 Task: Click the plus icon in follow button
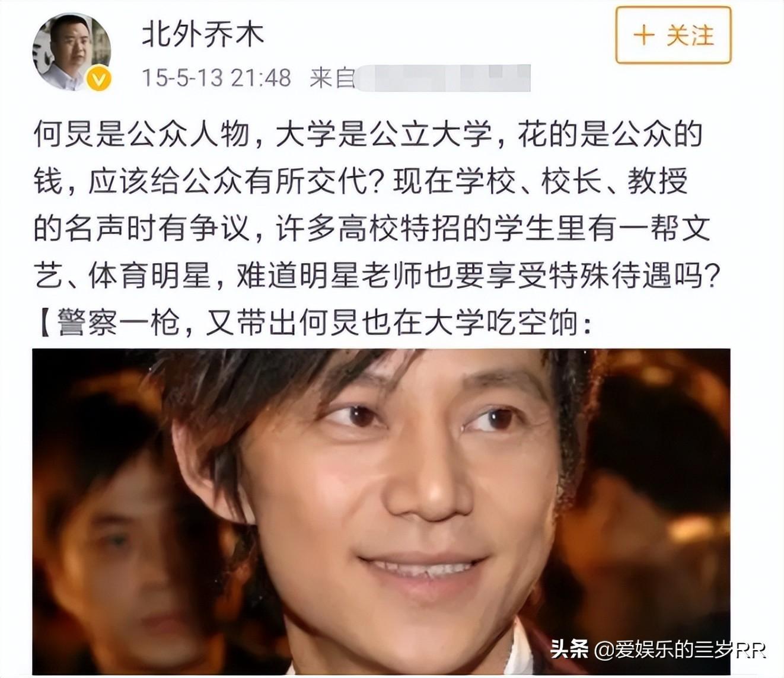(x=643, y=36)
